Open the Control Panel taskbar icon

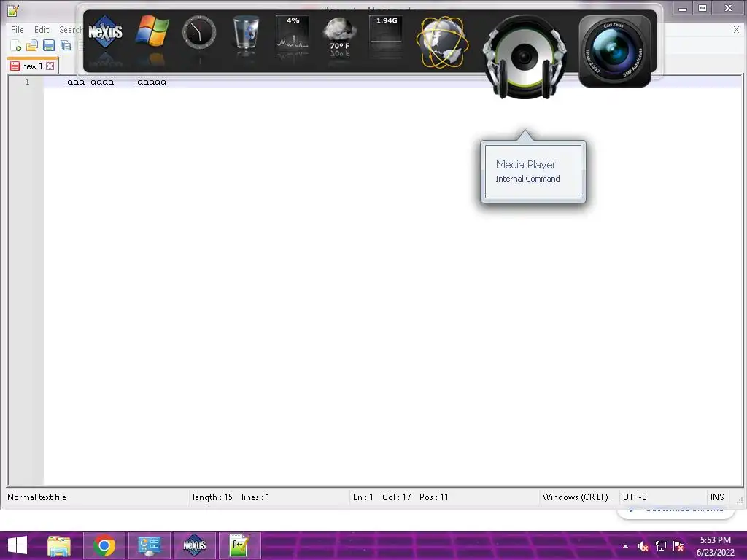point(149,545)
